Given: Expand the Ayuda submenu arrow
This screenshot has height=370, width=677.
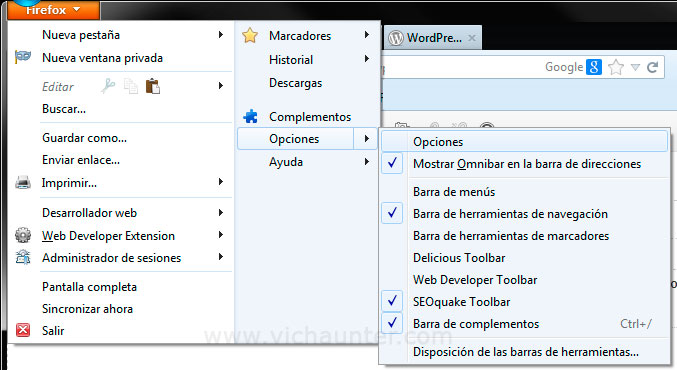Looking at the screenshot, I should pos(367,161).
